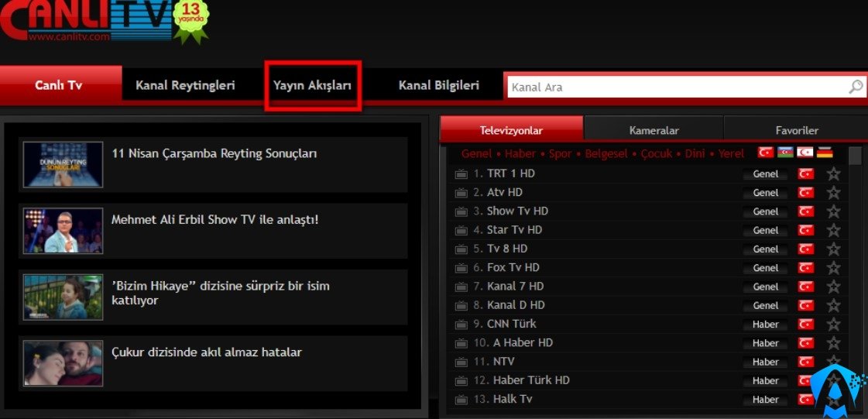The image size is (868, 419).
Task: Click favorite star for Haber Türk HD
Action: [x=833, y=381]
